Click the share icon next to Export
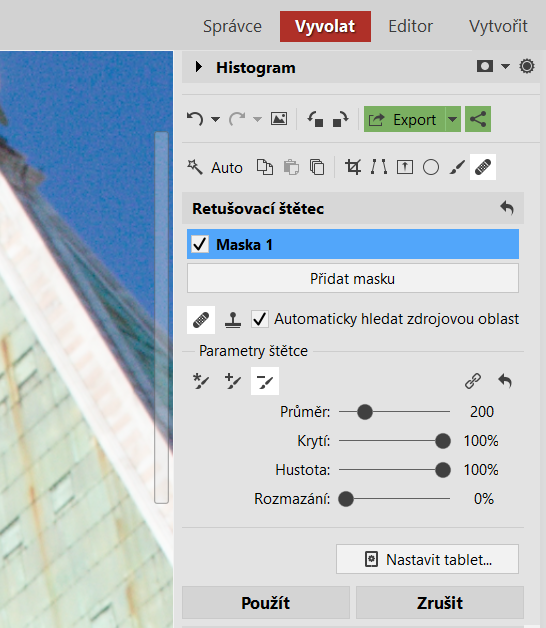 [x=478, y=119]
